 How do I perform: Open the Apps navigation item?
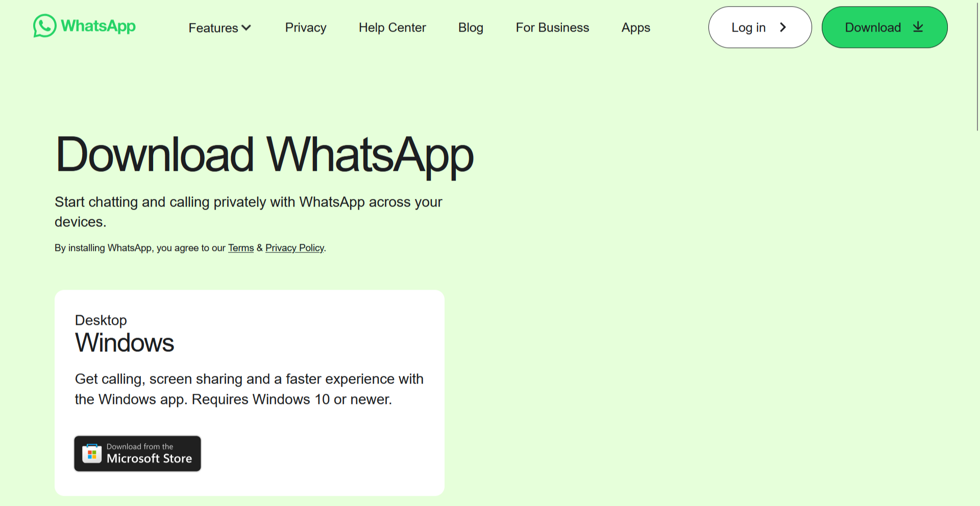(x=635, y=28)
